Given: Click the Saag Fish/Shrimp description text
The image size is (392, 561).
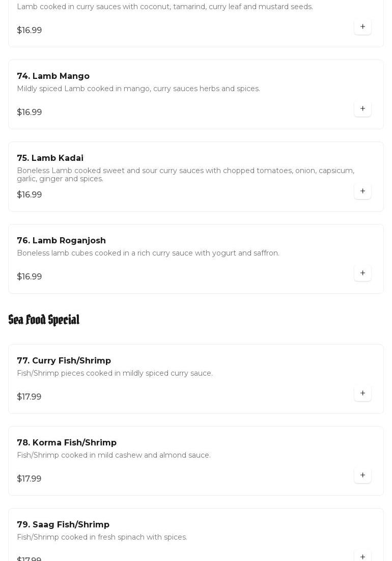Looking at the screenshot, I should click(x=102, y=537).
